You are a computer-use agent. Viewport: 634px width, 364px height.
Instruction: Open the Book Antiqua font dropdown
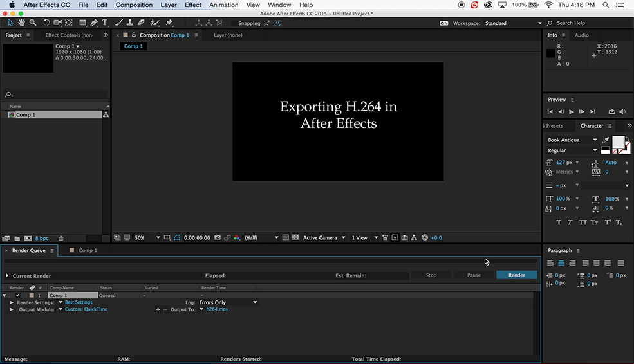click(x=572, y=140)
